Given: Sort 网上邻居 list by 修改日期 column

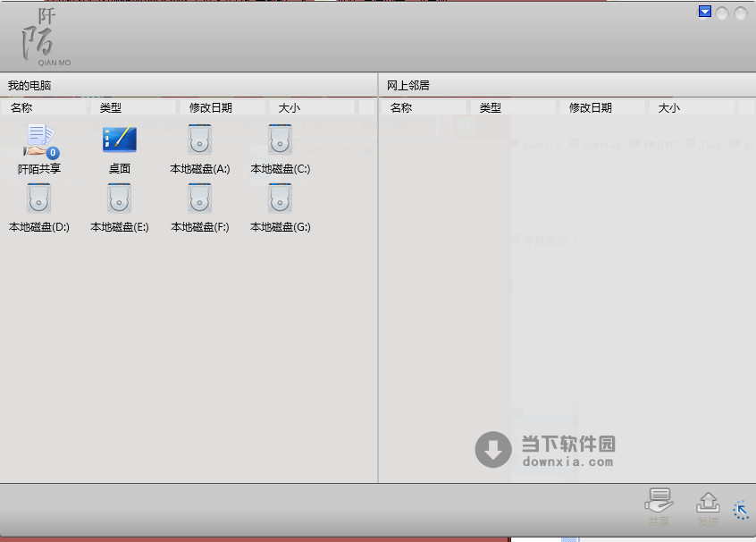Looking at the screenshot, I should pyautogui.click(x=591, y=107).
